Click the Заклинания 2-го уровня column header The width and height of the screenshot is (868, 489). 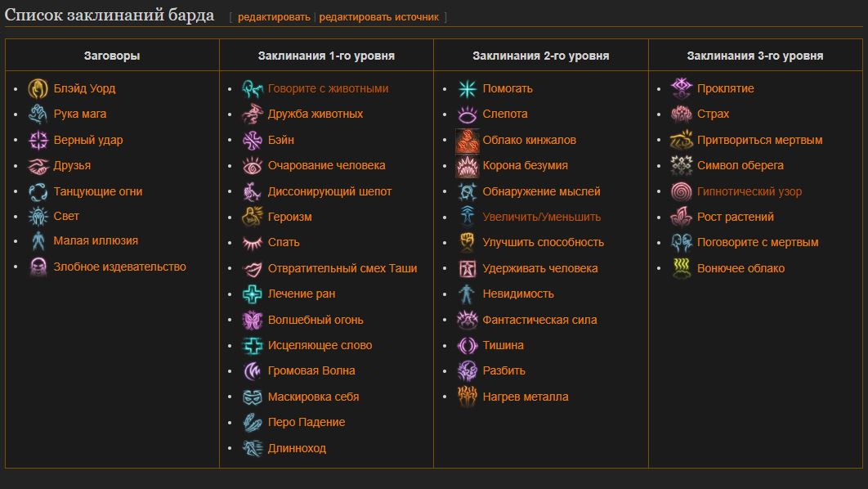point(541,56)
